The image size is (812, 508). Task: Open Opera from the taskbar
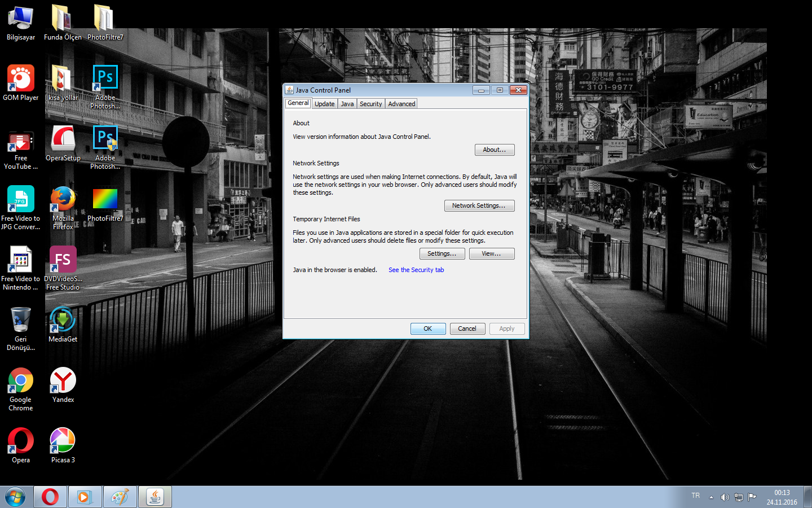(50, 497)
